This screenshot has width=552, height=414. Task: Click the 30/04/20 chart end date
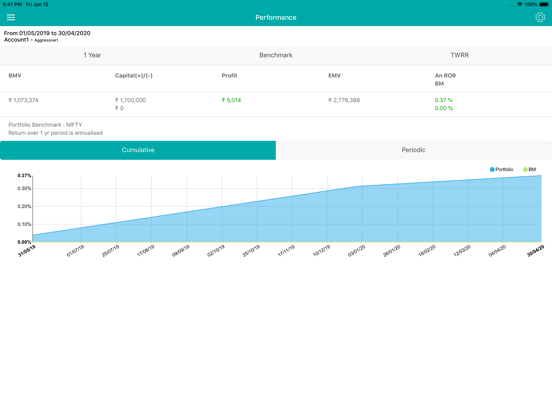[535, 251]
